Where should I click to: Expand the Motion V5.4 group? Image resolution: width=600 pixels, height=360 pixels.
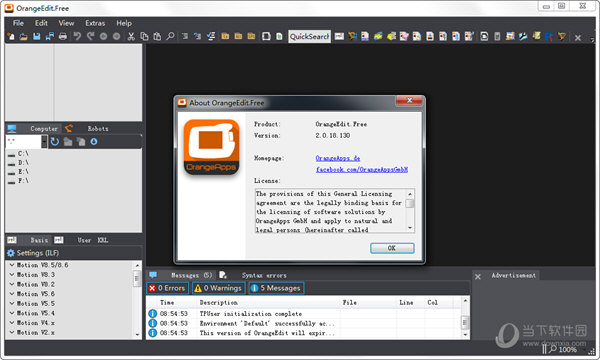point(12,313)
